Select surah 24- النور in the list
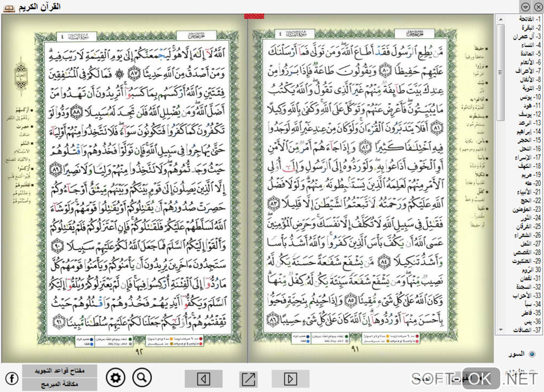 [x=531, y=218]
